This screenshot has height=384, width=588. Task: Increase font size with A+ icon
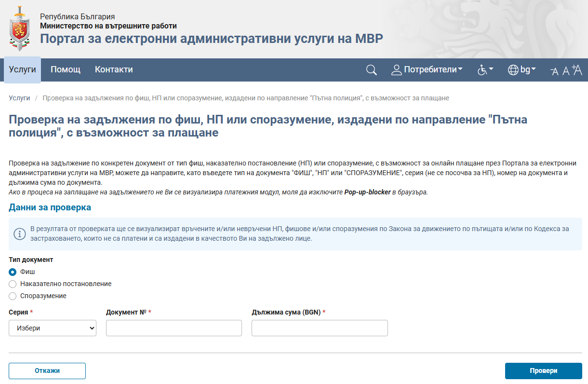coord(577,70)
